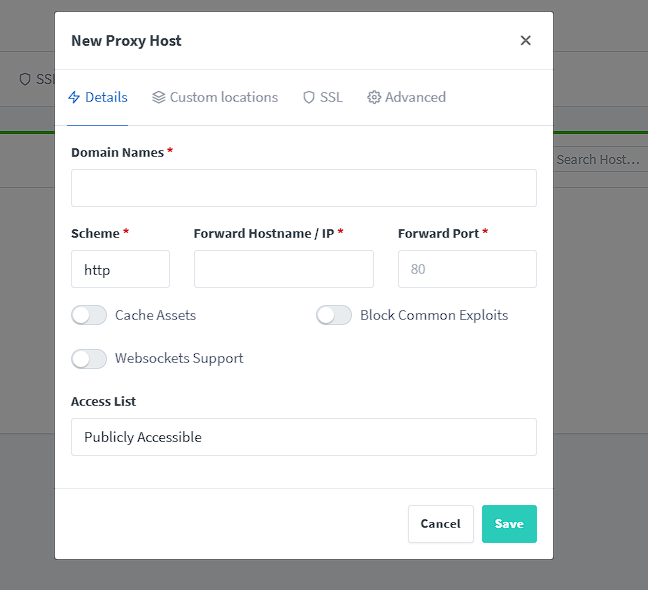Select the Details tab label
Screen dimensions: 648x590
106,98
